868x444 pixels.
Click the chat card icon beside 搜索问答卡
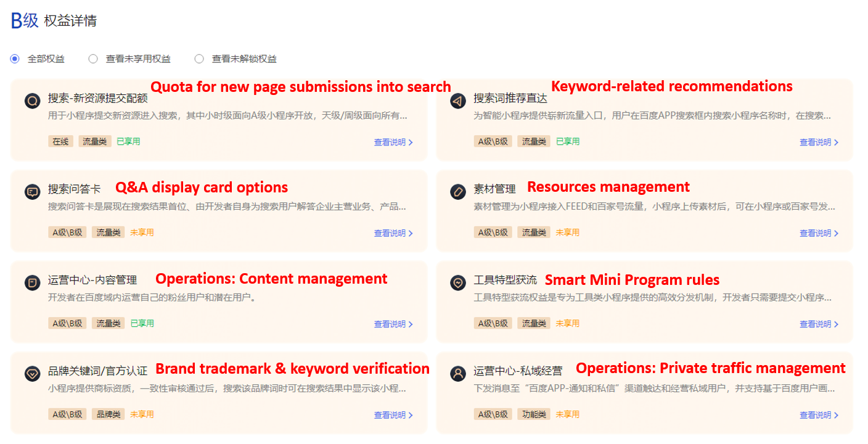click(x=33, y=191)
